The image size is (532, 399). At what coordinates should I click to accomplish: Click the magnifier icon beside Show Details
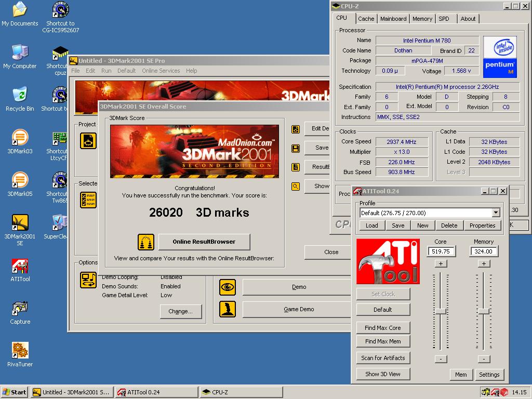(x=296, y=187)
